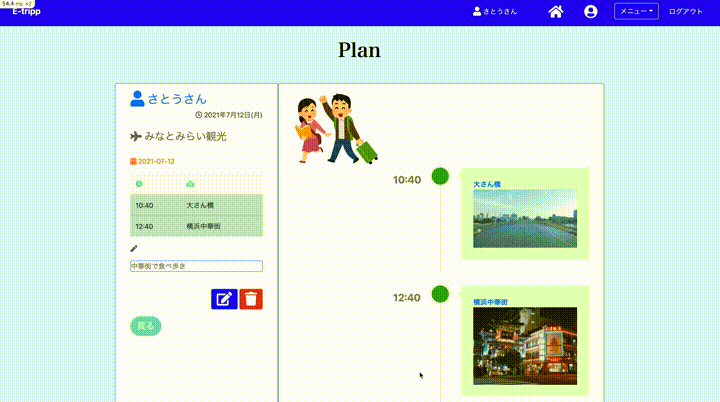Click the memo input field 中華街で食べ歩き
This screenshot has height=402, width=720.
[196, 266]
